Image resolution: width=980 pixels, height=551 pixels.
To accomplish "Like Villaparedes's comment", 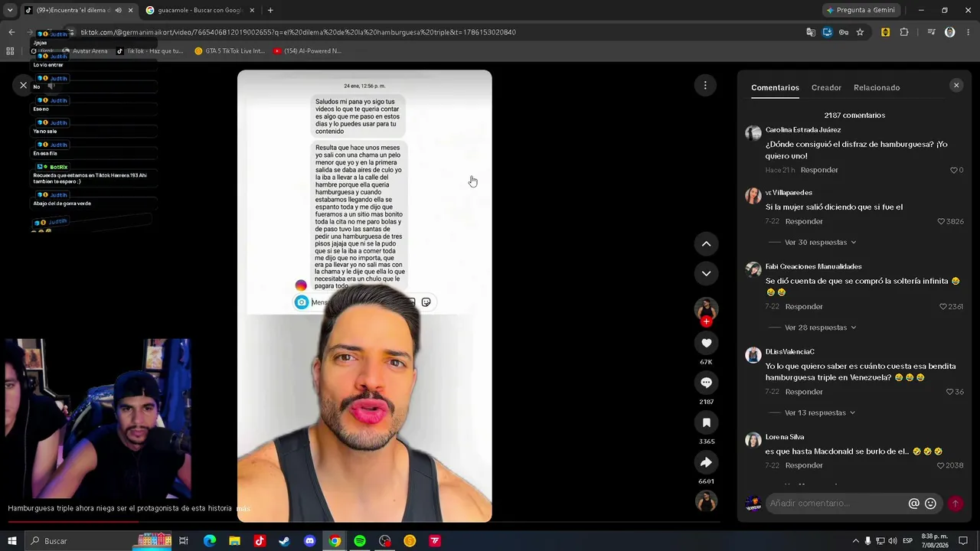I will pos(942,221).
